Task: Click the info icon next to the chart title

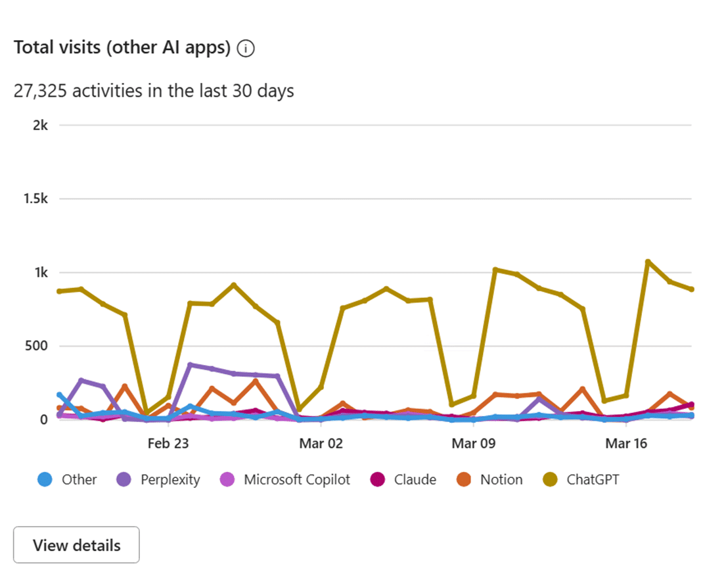Action: click(245, 47)
